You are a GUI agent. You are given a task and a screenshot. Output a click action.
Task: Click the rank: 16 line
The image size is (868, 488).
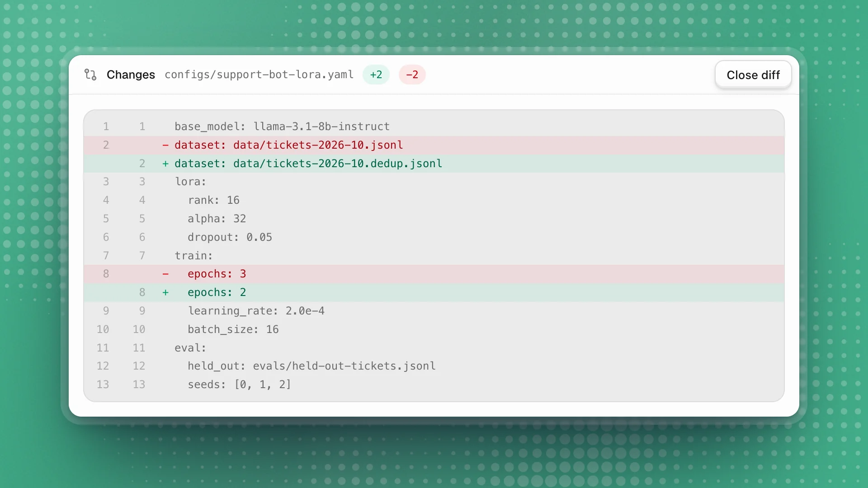point(434,200)
